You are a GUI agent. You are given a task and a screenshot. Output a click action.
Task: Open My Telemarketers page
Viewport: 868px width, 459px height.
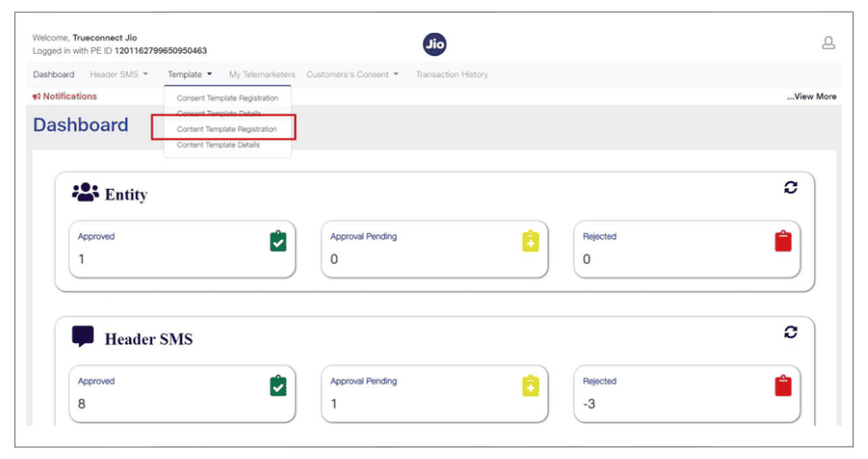(x=261, y=74)
